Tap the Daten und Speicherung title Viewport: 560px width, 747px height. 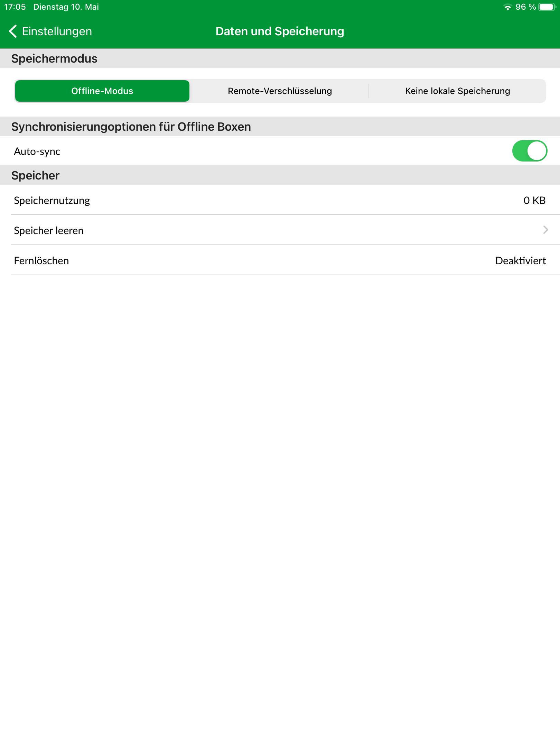pos(280,31)
